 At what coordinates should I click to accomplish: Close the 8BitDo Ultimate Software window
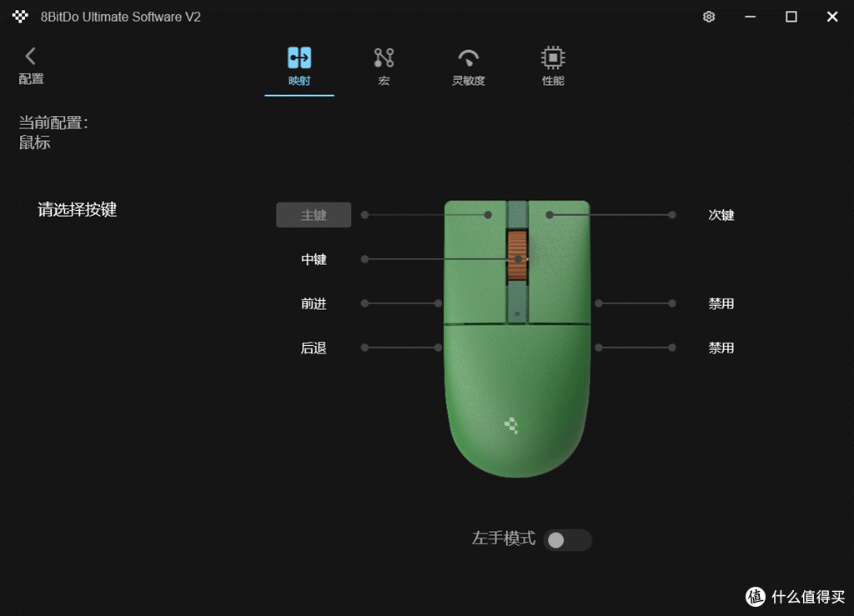pos(832,17)
